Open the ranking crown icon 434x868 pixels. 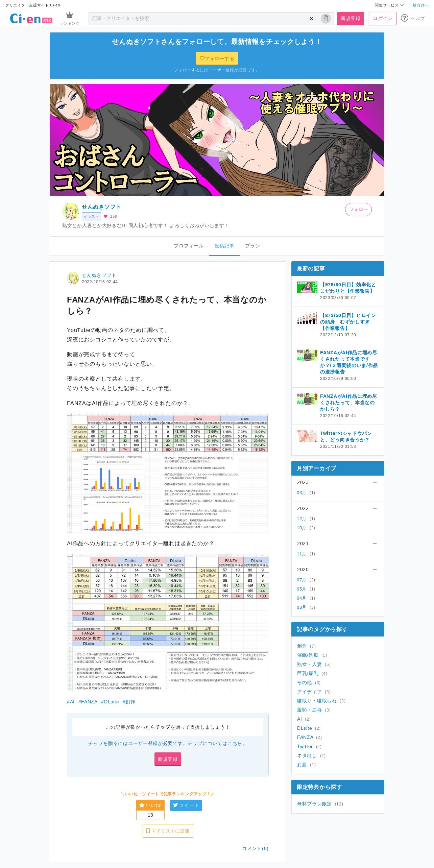(x=70, y=16)
